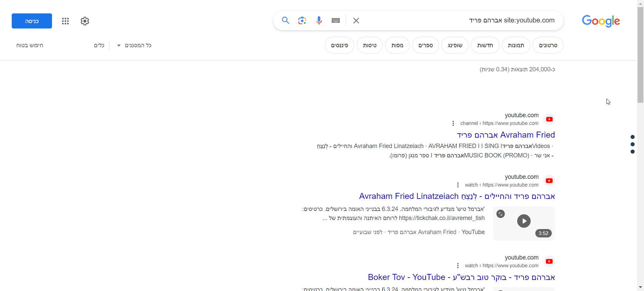Click the Google logo

click(601, 21)
